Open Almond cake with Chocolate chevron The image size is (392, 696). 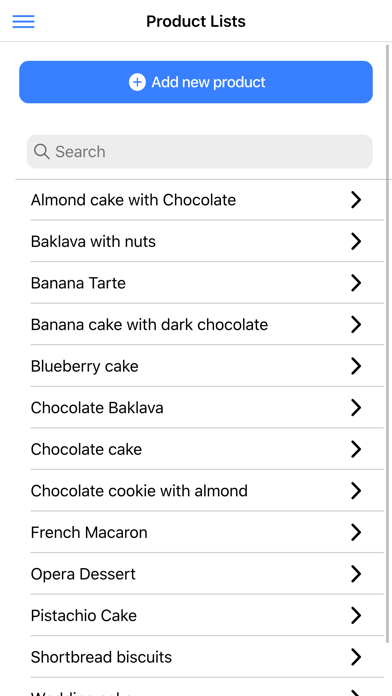356,200
